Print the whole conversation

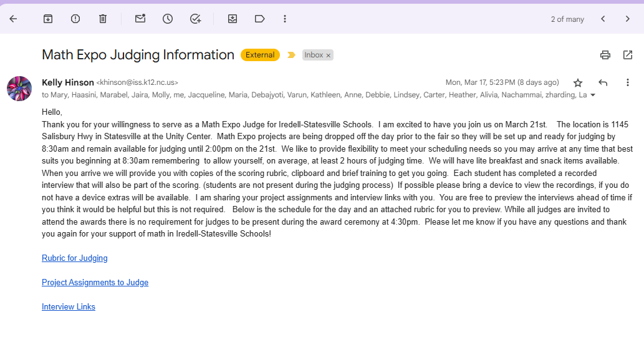(605, 55)
